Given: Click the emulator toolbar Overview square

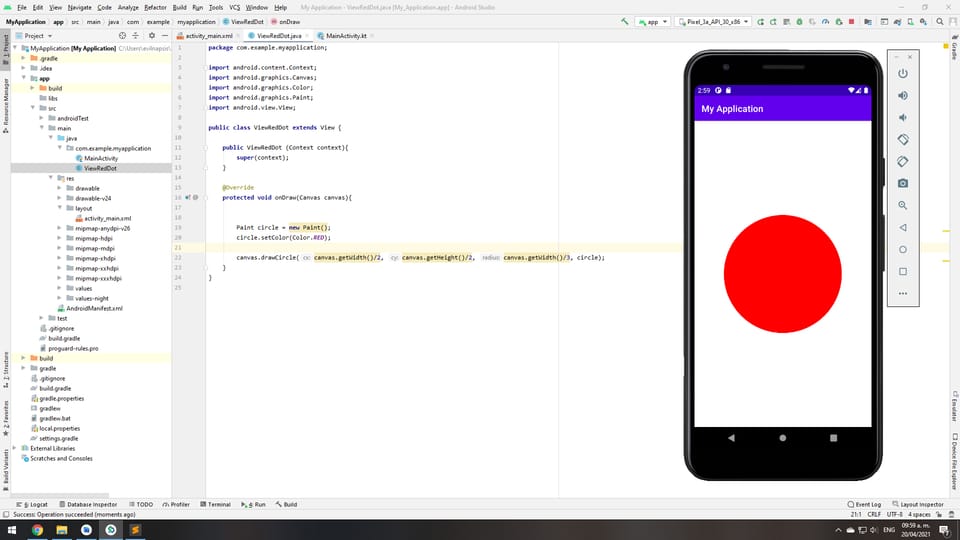Looking at the screenshot, I should pos(903,271).
